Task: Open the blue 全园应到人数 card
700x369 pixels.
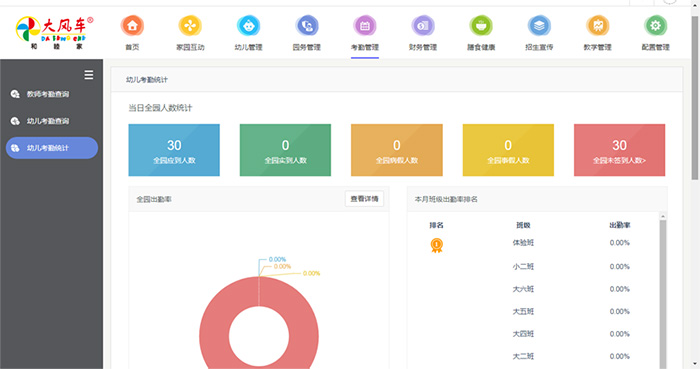Action: (174, 150)
